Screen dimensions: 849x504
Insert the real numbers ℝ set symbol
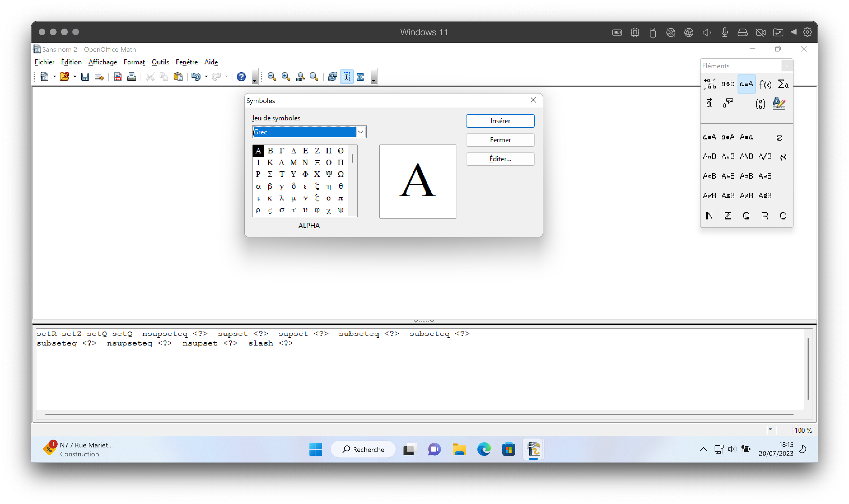[764, 216]
